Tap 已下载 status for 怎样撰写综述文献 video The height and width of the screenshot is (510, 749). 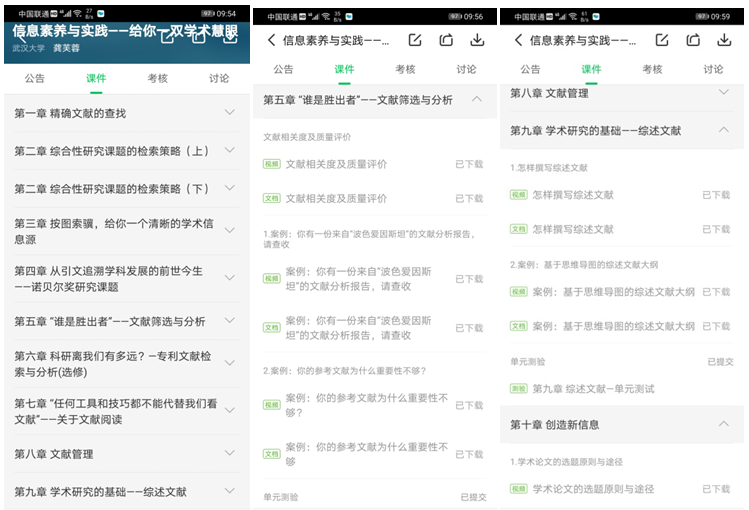tap(716, 195)
